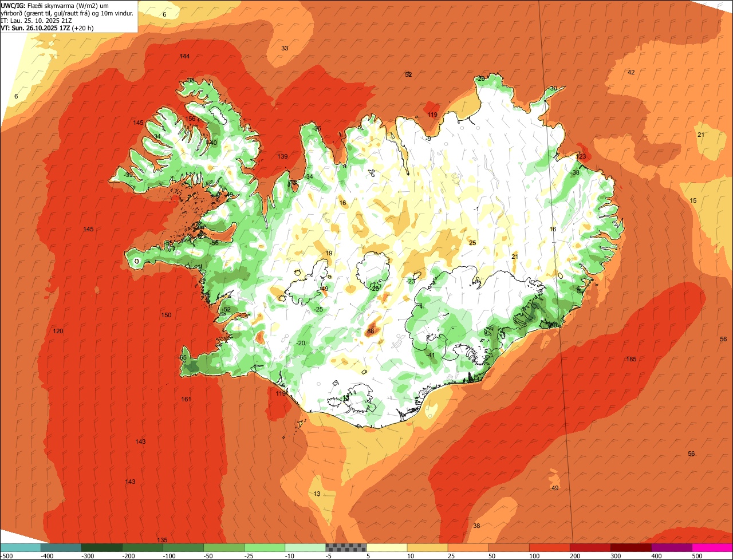Viewport: 733px width, 560px height.
Task: Click the map value '123' on the east coast
Action: (x=581, y=156)
